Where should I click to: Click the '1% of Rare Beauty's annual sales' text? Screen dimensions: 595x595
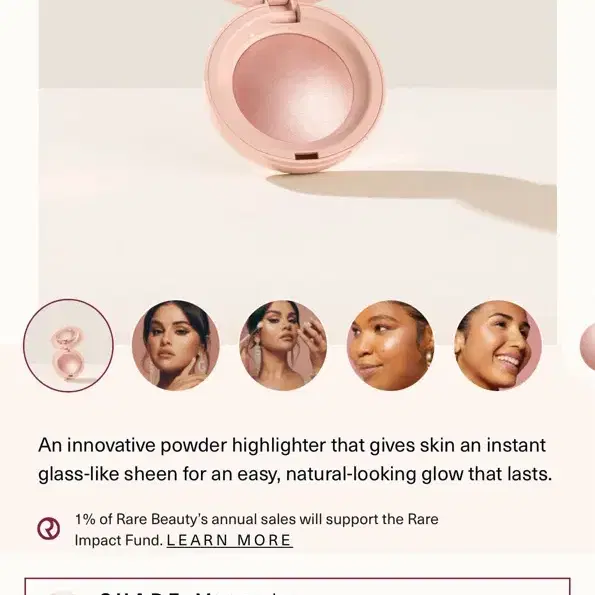257,519
